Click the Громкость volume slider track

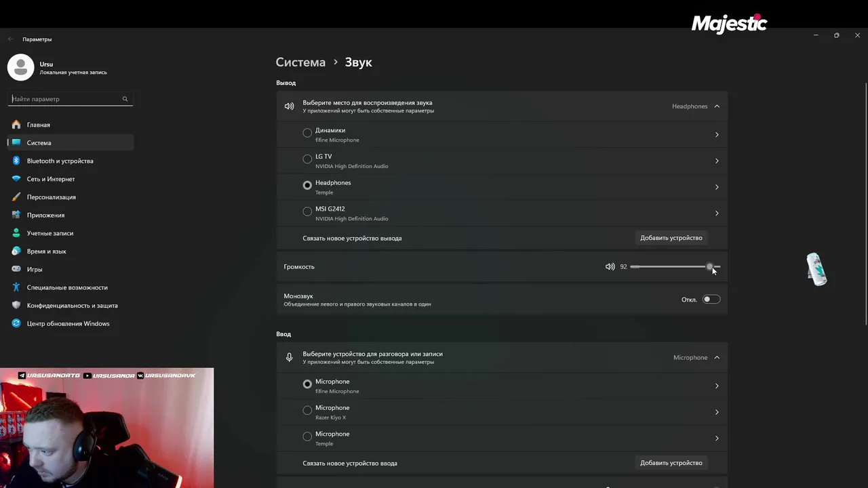668,267
